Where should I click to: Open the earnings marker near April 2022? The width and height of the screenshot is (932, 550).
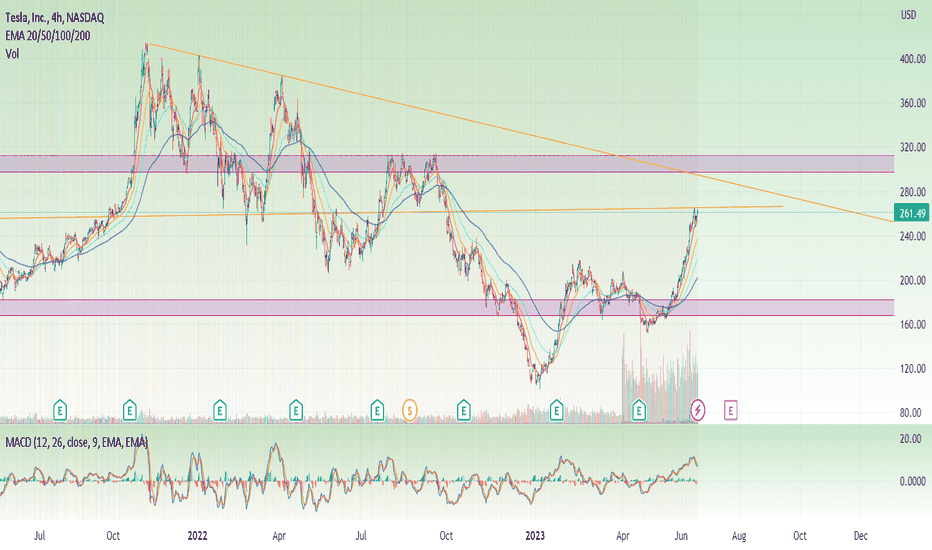pos(296,410)
